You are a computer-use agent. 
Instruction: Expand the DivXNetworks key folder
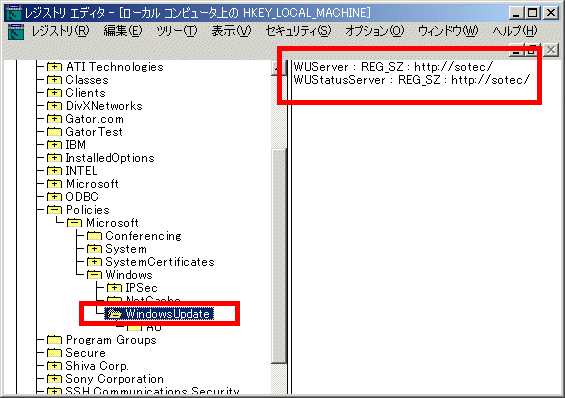[54, 106]
